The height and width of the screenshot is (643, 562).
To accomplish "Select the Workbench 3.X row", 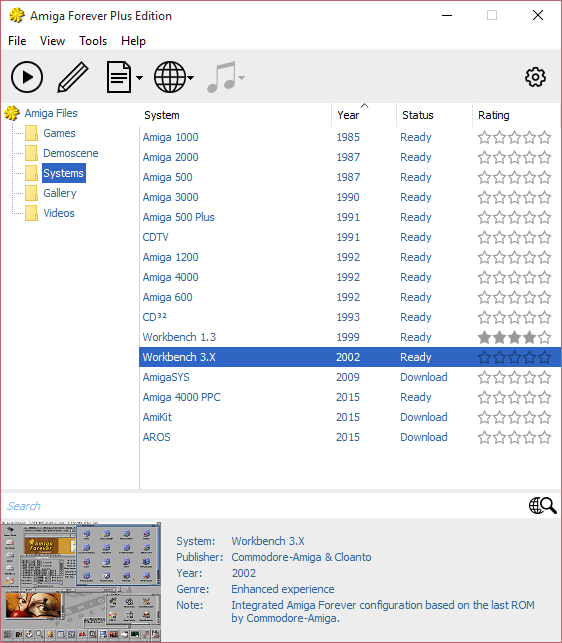I will tap(350, 357).
